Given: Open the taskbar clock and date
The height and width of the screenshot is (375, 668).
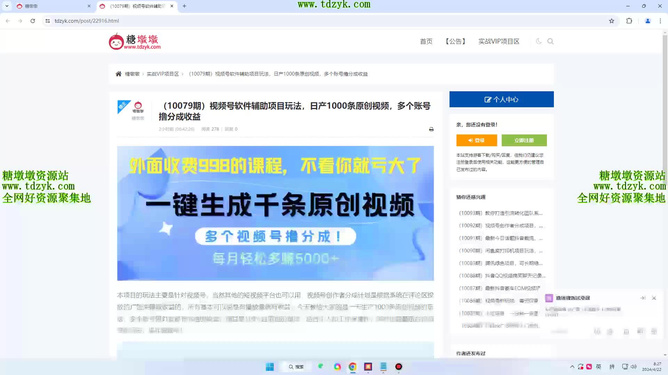Looking at the screenshot, I should tap(652, 366).
